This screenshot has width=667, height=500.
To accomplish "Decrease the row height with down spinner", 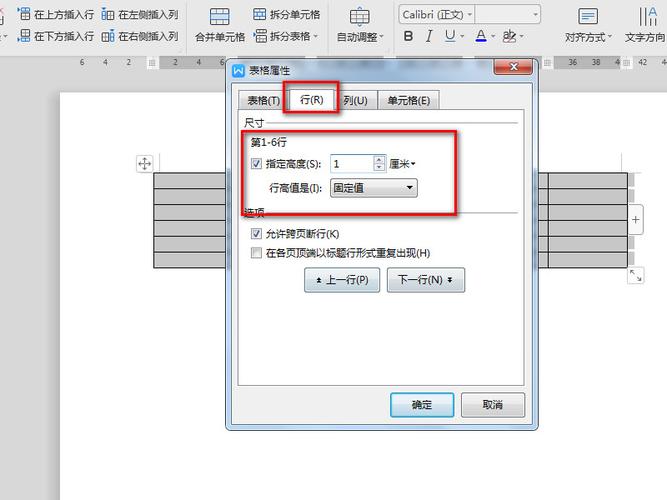I will (379, 168).
